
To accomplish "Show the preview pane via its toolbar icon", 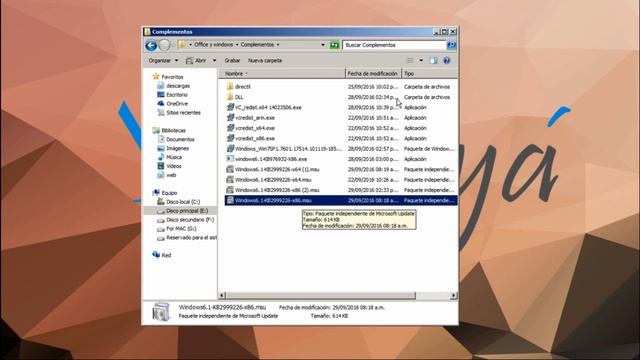I will pyautogui.click(x=433, y=60).
